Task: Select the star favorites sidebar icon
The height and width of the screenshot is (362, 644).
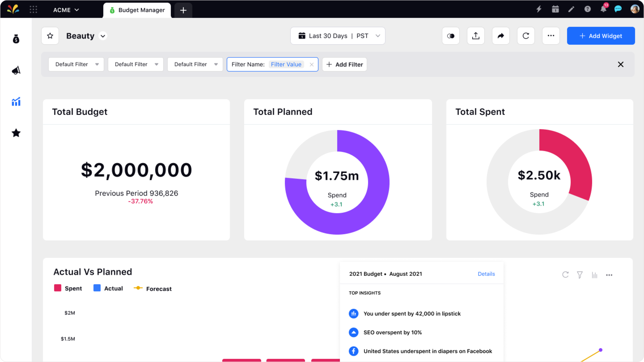Action: pyautogui.click(x=16, y=133)
